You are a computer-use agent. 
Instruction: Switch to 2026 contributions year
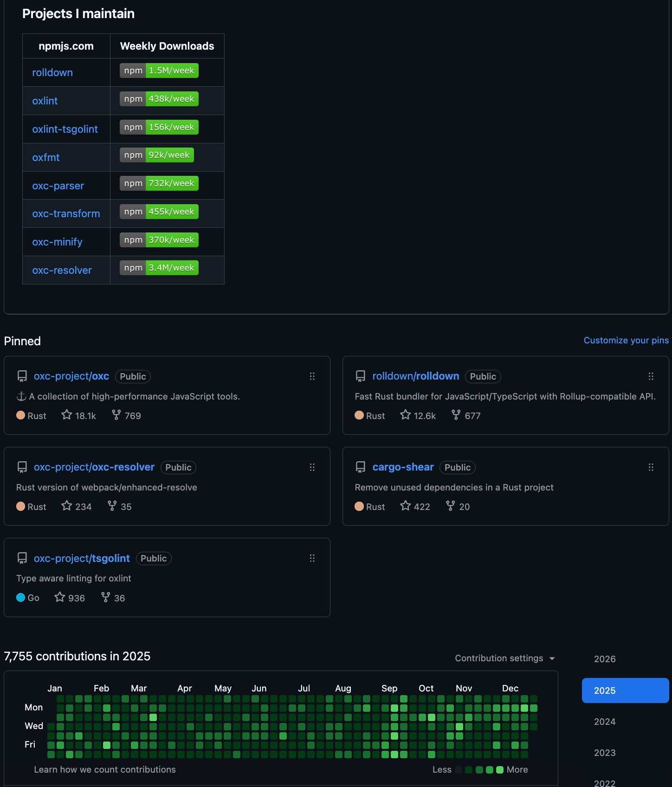tap(604, 659)
